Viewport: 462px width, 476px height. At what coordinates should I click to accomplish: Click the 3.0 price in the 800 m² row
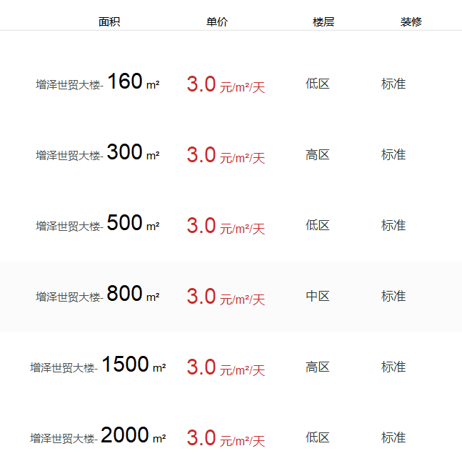(x=201, y=297)
